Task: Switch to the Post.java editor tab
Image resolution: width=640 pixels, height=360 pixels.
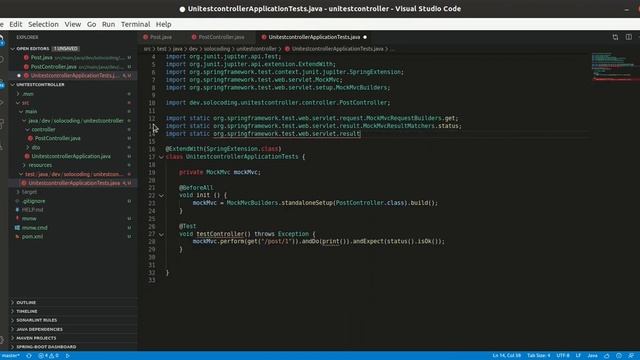Action: (161, 37)
